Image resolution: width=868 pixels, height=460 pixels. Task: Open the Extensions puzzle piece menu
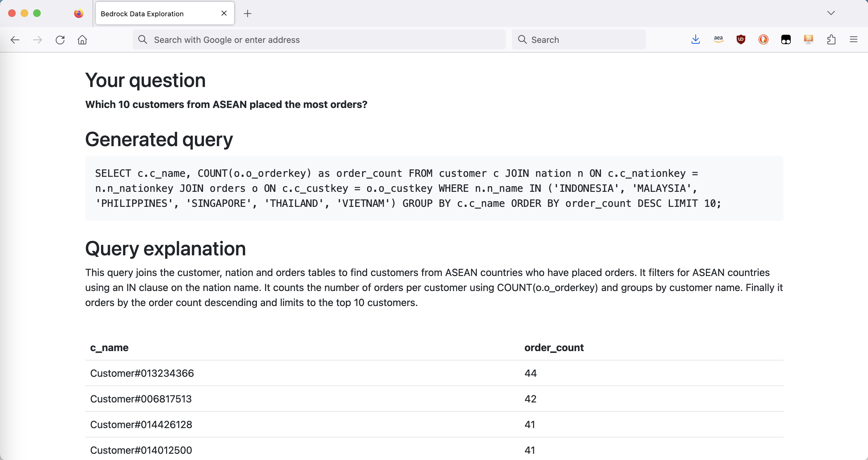point(831,39)
